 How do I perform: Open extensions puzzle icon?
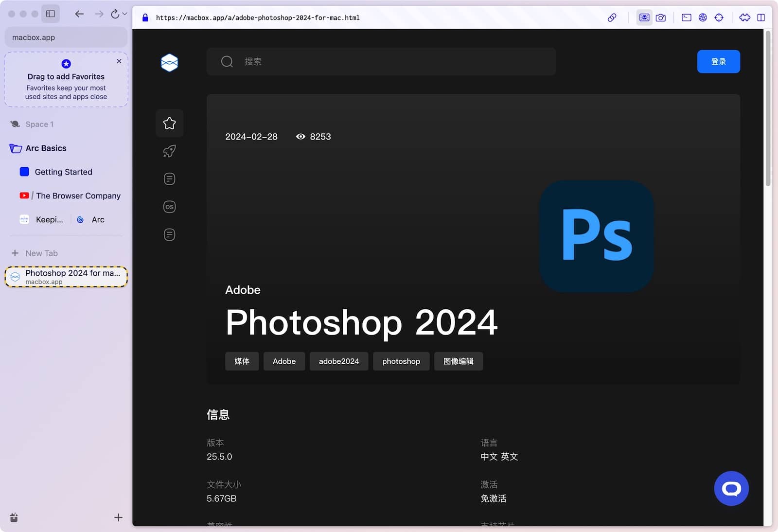(x=745, y=18)
